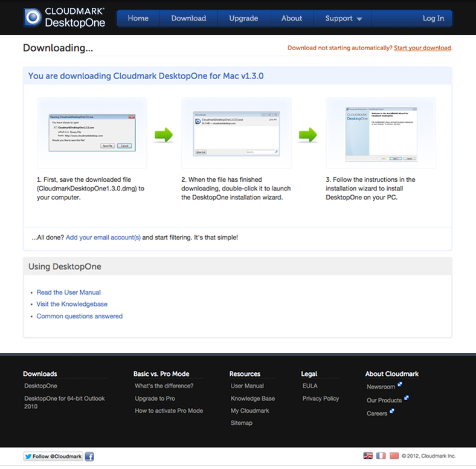Click the Facebook icon in footer
Image resolution: width=476 pixels, height=469 pixels.
(x=89, y=456)
